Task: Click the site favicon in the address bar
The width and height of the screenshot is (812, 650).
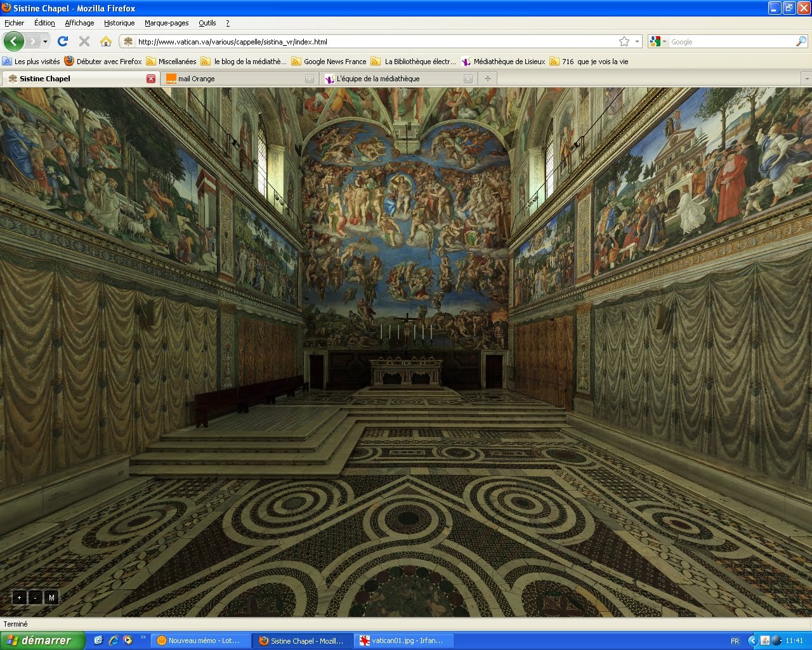Action: tap(128, 42)
